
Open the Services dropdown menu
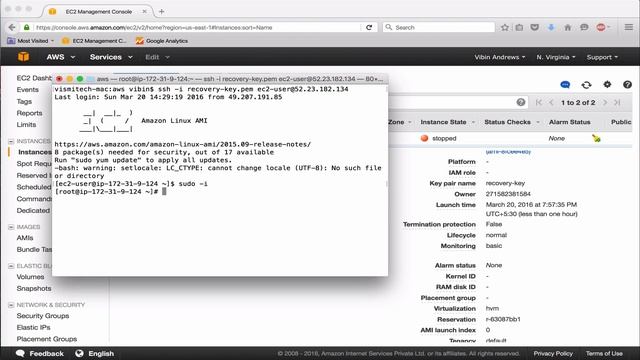click(111, 57)
